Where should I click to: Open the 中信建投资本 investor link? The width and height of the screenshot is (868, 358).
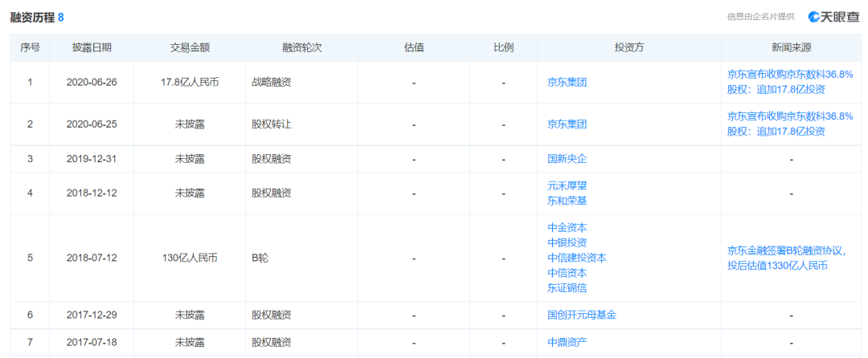pos(576,258)
